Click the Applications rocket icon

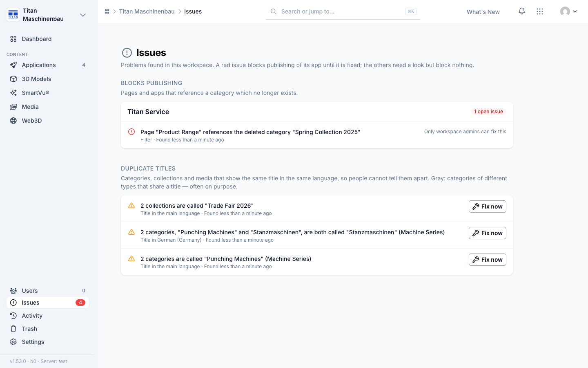(x=13, y=65)
